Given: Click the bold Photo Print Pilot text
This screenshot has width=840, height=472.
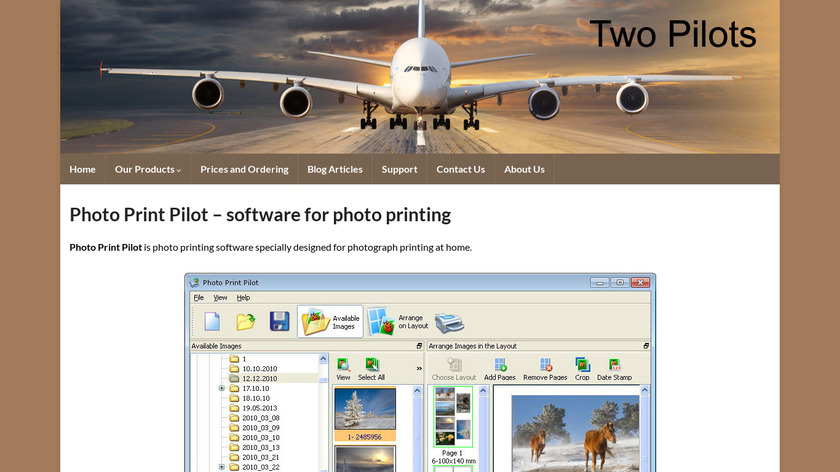Looking at the screenshot, I should [x=106, y=248].
